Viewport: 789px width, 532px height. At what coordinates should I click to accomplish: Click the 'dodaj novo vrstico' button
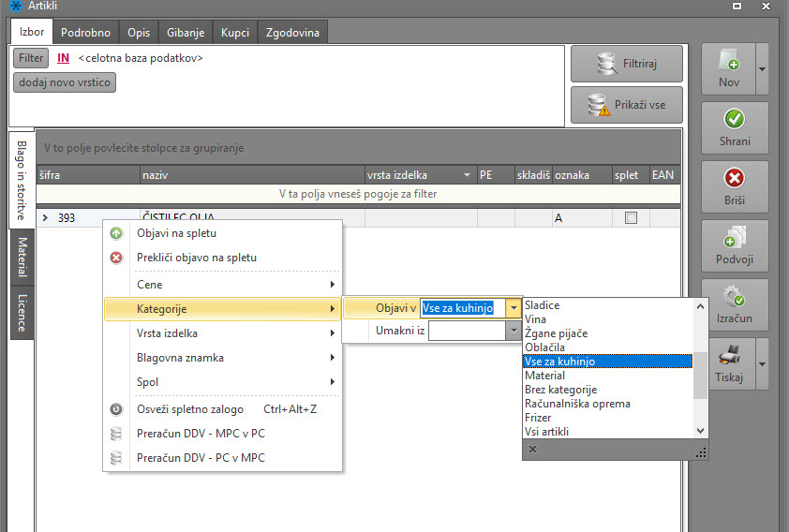coord(65,82)
